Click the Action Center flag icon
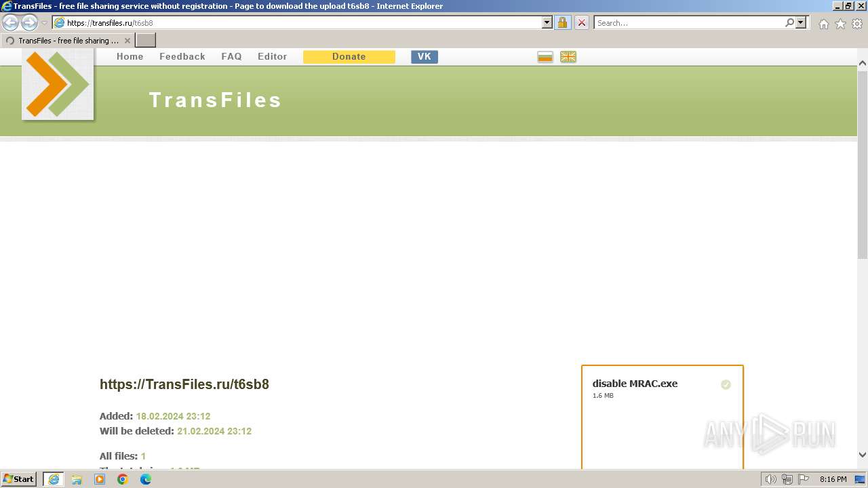The image size is (868, 488). click(804, 479)
